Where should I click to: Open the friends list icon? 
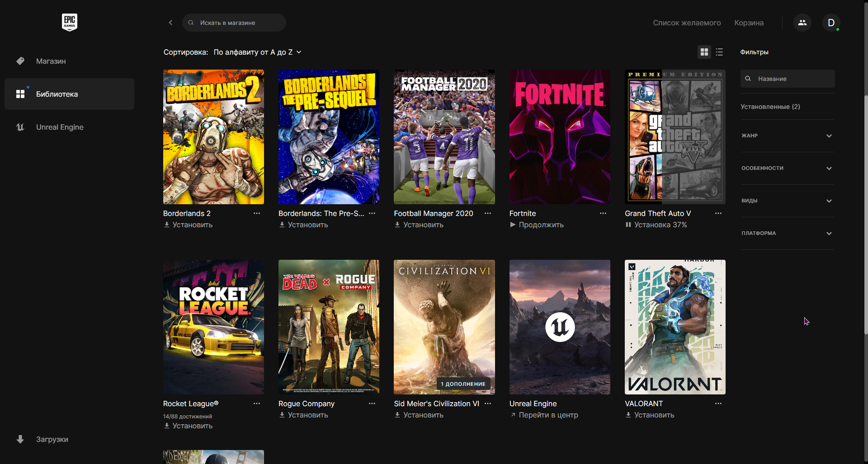coord(802,23)
